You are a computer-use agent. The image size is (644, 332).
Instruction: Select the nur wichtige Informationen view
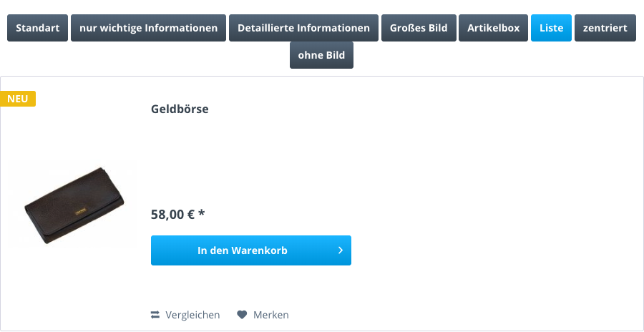[x=148, y=28]
